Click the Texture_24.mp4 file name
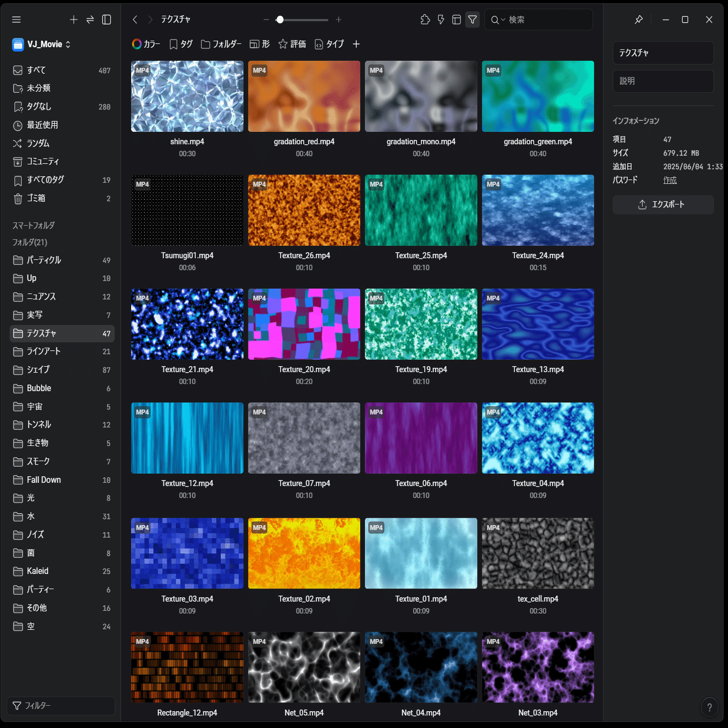The width and height of the screenshot is (728, 728). 538,256
